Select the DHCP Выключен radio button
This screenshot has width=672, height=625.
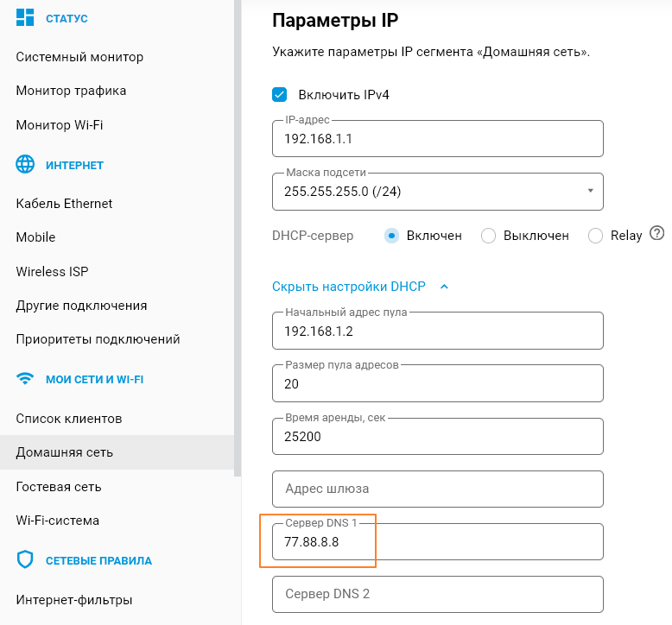pos(488,236)
